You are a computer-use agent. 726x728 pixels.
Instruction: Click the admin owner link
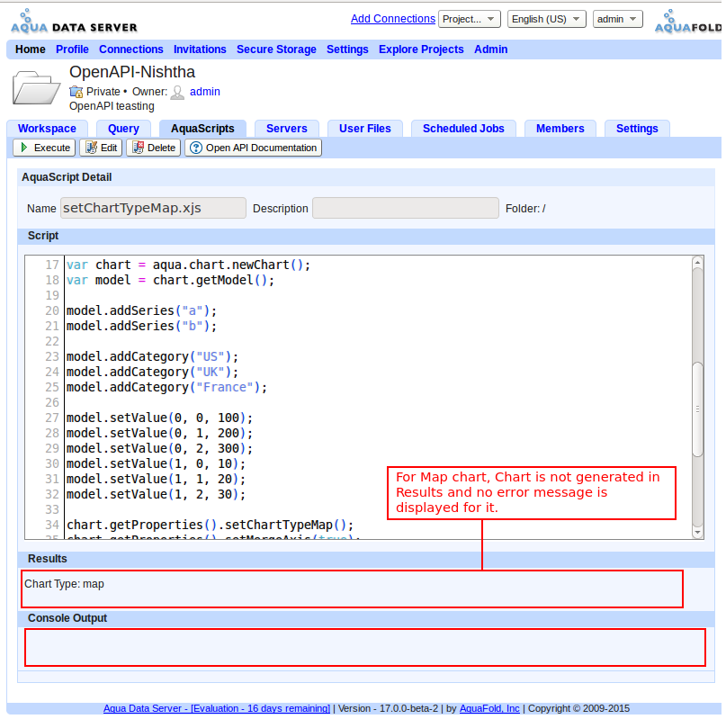point(205,92)
